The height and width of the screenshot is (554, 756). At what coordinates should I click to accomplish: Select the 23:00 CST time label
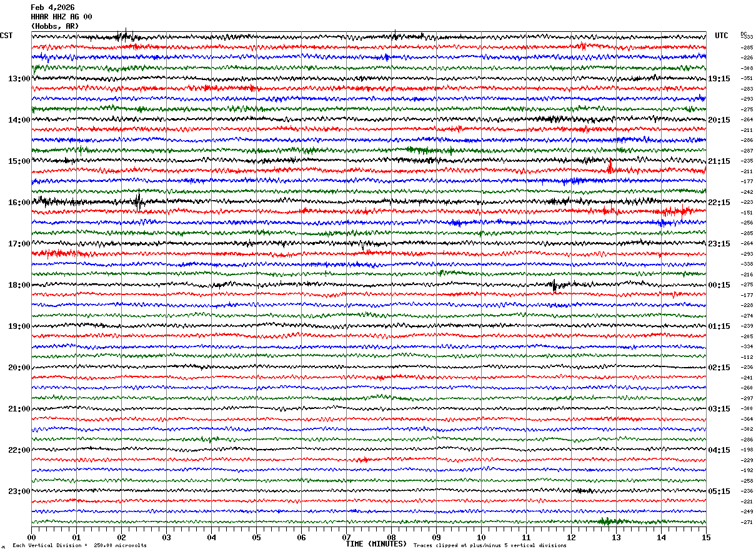[19, 491]
